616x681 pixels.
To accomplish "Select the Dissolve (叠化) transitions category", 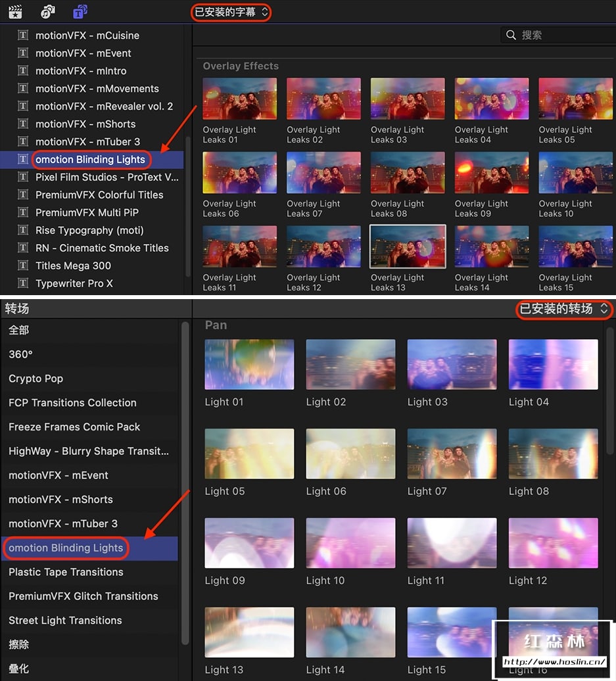I will pos(89,669).
